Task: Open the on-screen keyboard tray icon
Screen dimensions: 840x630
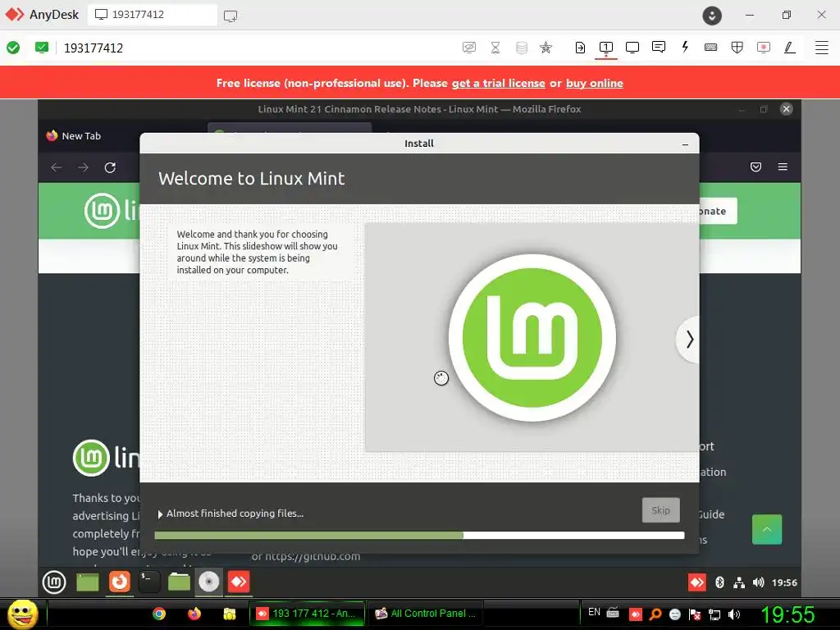Action: [x=613, y=612]
